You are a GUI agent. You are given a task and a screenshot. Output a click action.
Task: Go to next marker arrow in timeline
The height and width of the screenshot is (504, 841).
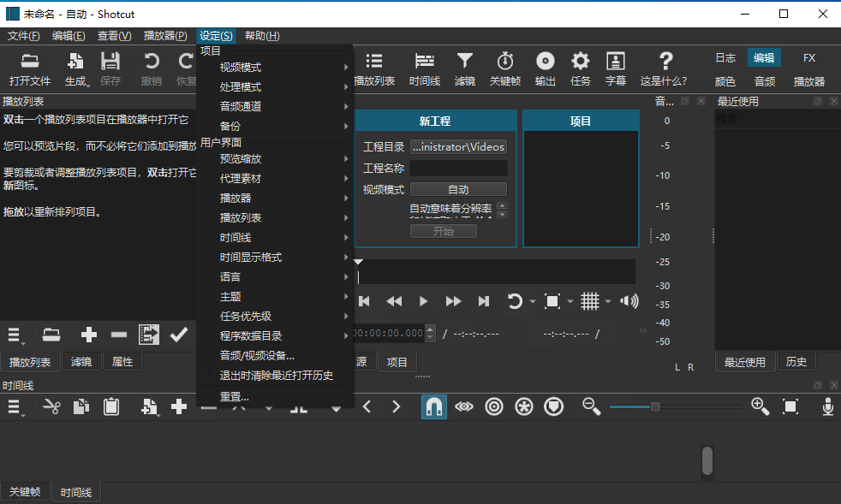pyautogui.click(x=397, y=407)
